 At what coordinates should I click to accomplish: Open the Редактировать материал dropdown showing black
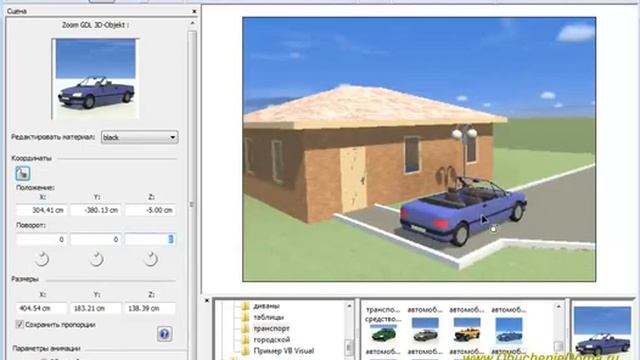pos(139,138)
